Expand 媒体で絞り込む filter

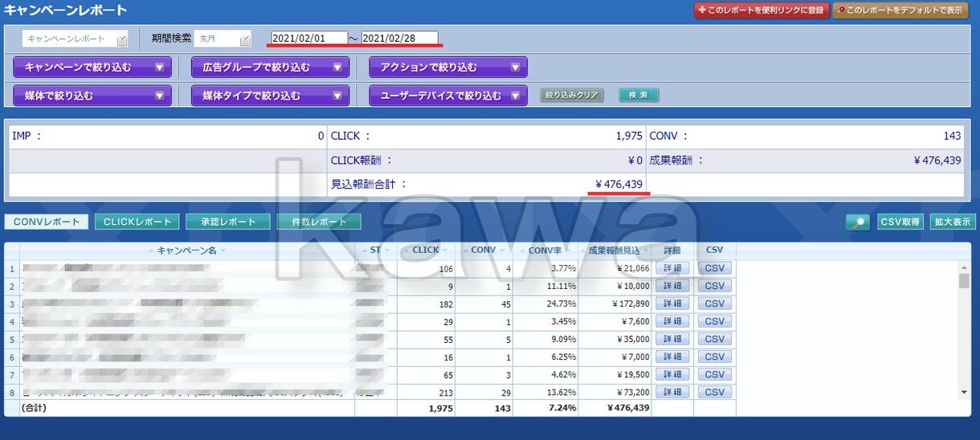(x=92, y=96)
